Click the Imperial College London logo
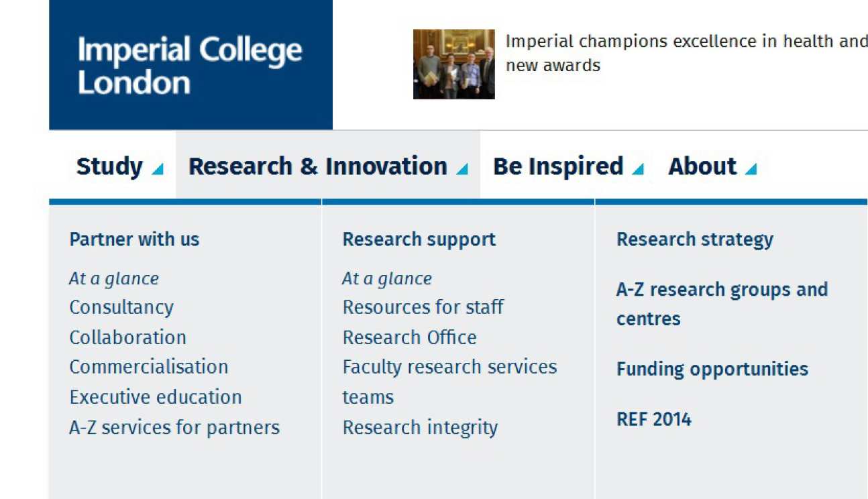 [x=190, y=65]
